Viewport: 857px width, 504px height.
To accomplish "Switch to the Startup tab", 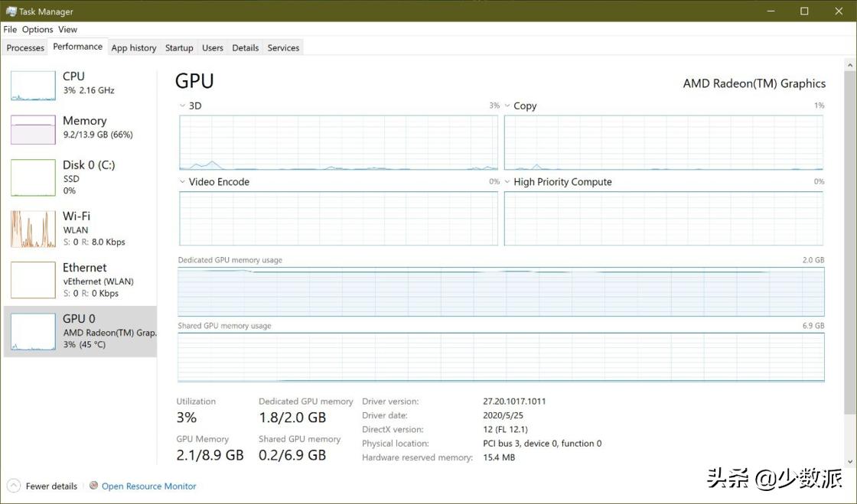I will (179, 48).
